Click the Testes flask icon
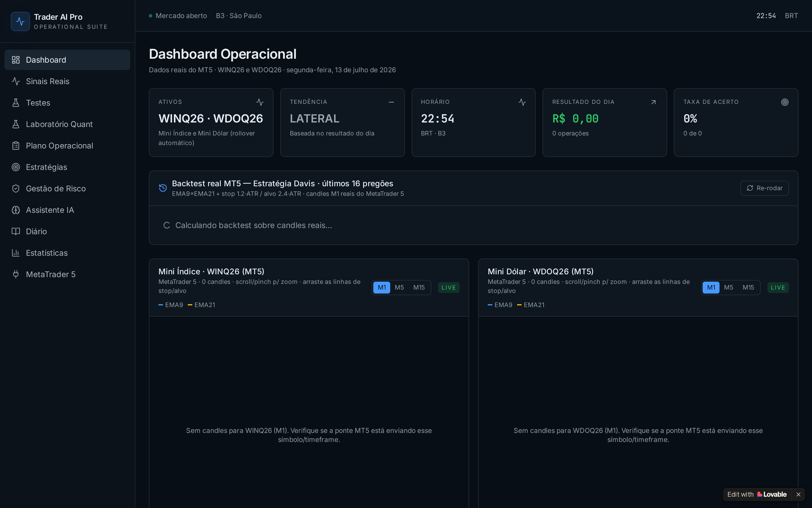The image size is (812, 508). point(16,103)
